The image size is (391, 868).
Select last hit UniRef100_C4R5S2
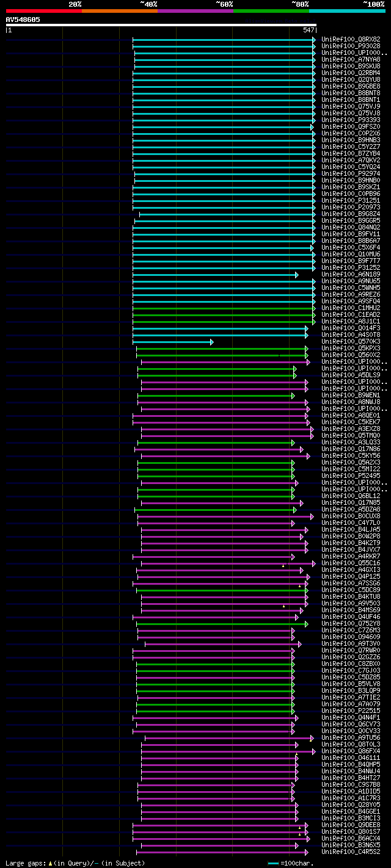pyautogui.click(x=351, y=852)
